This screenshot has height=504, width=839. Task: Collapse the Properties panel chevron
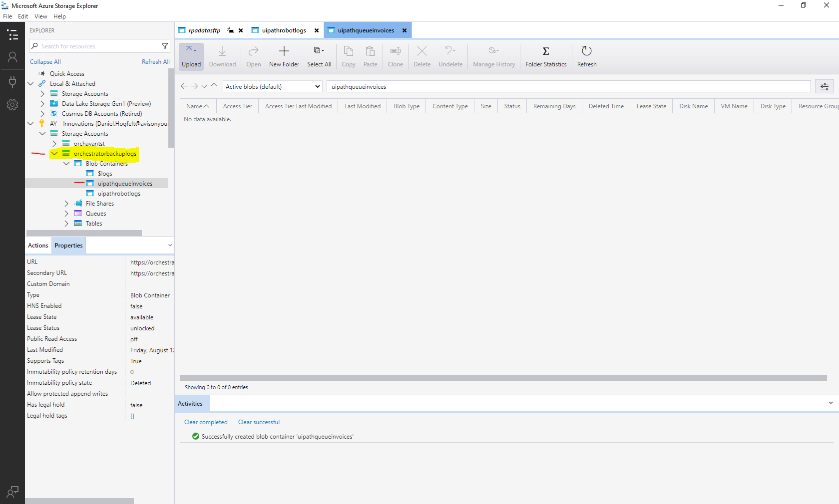tap(170, 245)
